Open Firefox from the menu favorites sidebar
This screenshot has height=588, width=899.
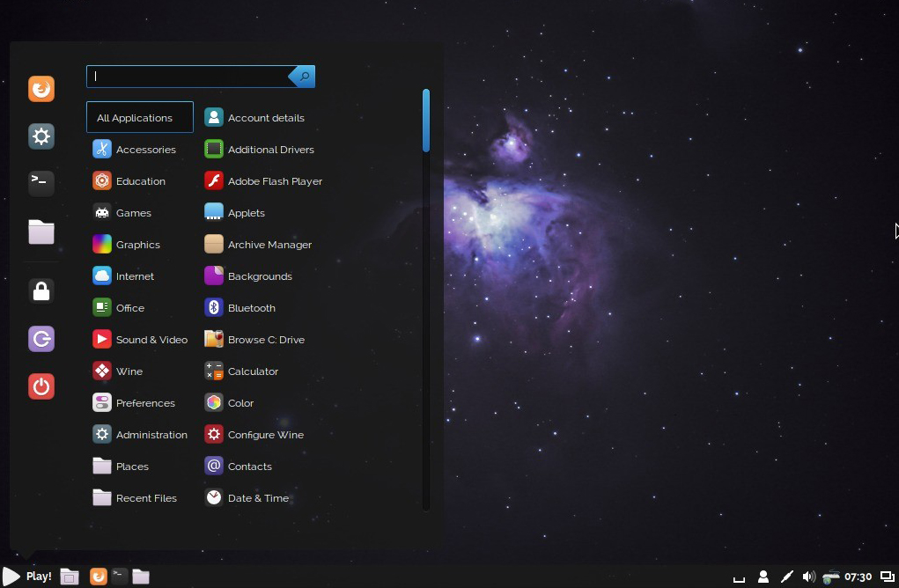pyautogui.click(x=41, y=89)
